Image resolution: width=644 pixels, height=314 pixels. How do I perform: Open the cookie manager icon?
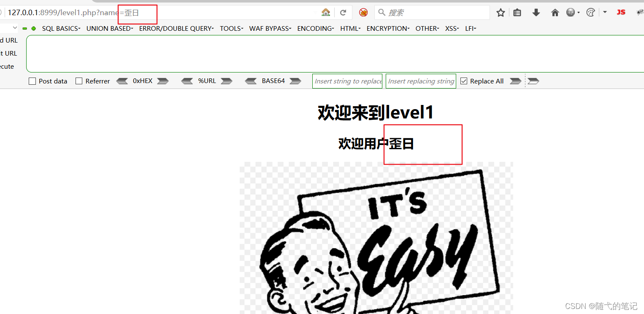point(590,12)
